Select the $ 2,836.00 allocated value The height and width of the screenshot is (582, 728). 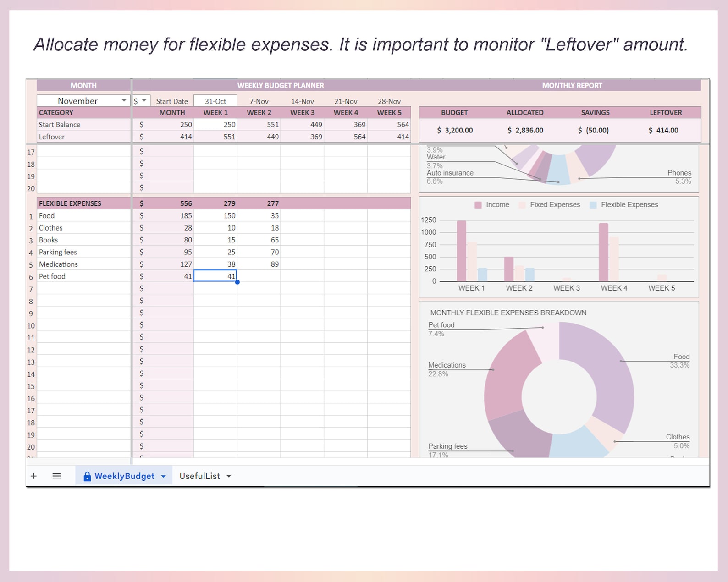pos(525,130)
